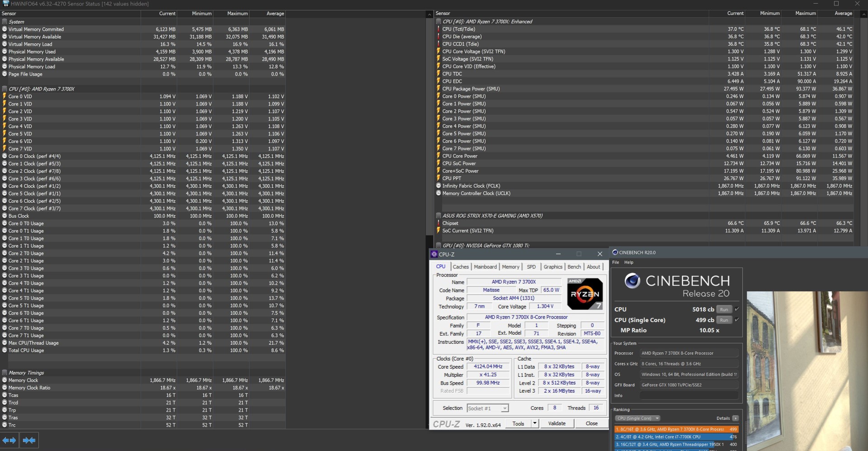Run the CPU (Single Core) test
The height and width of the screenshot is (451, 868).
coord(724,320)
